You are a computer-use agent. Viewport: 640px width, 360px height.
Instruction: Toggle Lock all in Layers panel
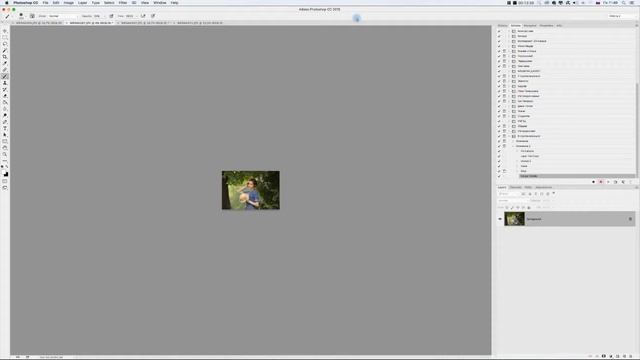point(529,207)
